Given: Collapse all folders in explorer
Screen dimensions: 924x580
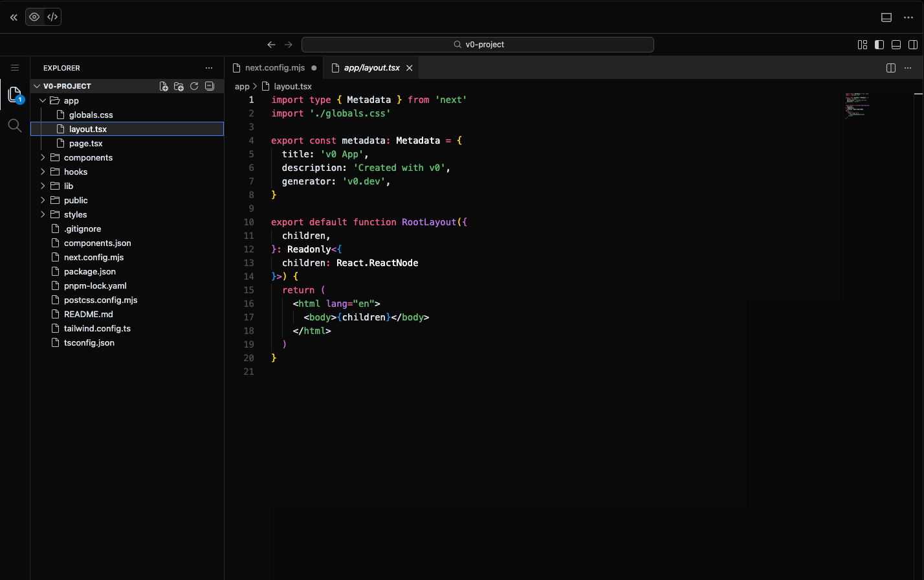Looking at the screenshot, I should click(x=209, y=86).
